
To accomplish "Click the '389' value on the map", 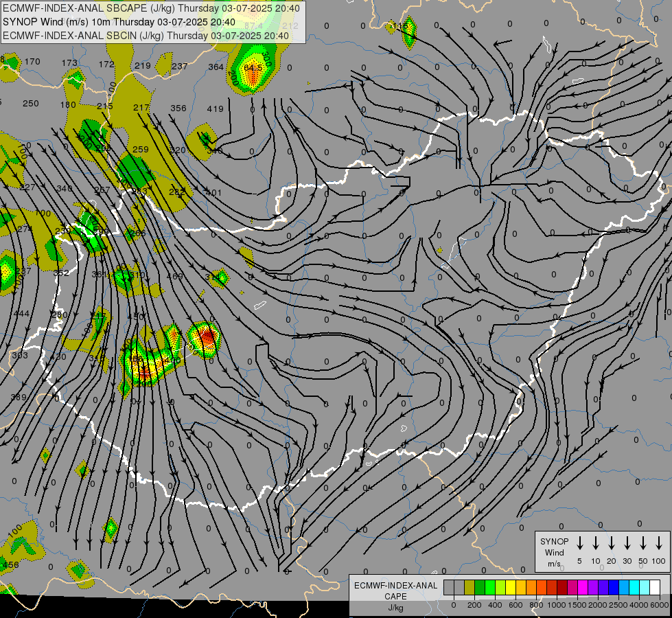I will pos(19,397).
